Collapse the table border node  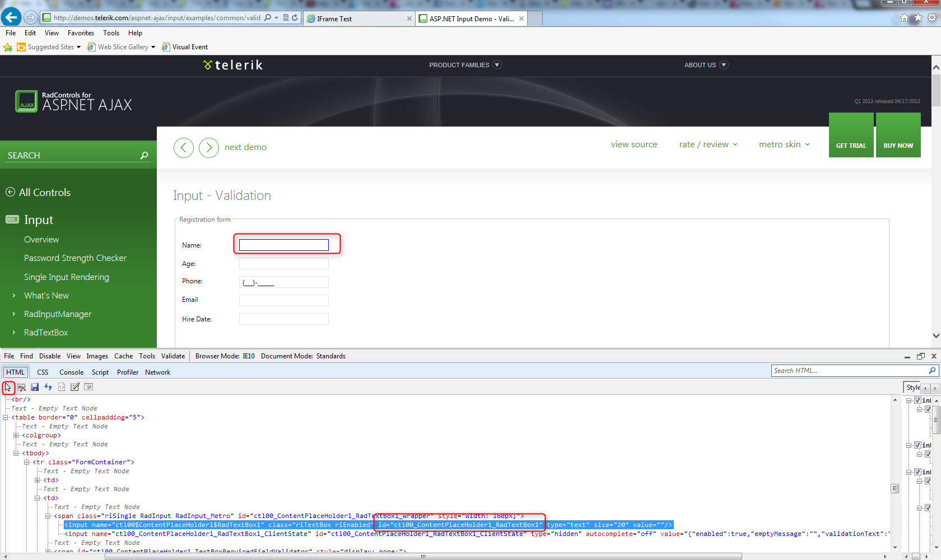6,417
